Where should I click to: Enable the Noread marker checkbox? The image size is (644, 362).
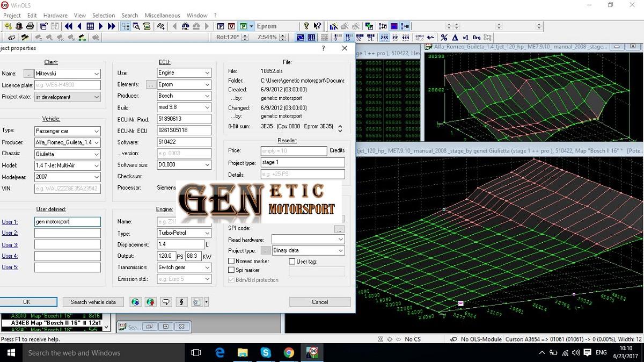[x=232, y=262]
